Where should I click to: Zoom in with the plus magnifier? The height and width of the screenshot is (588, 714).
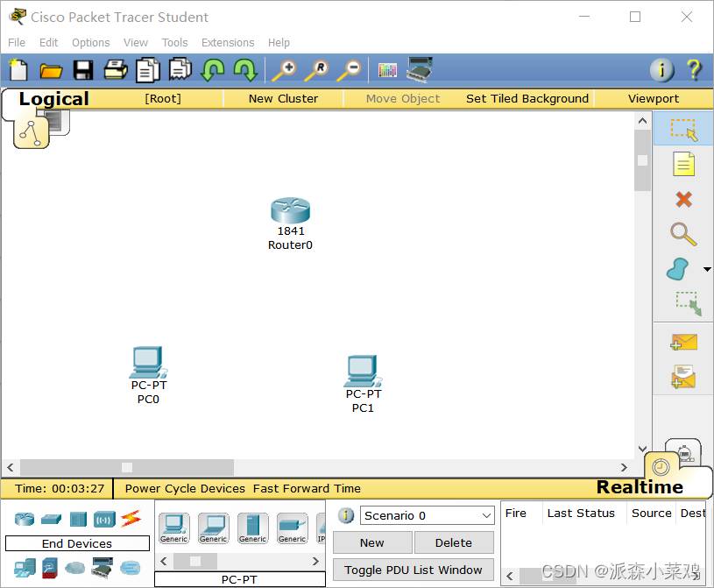point(284,71)
